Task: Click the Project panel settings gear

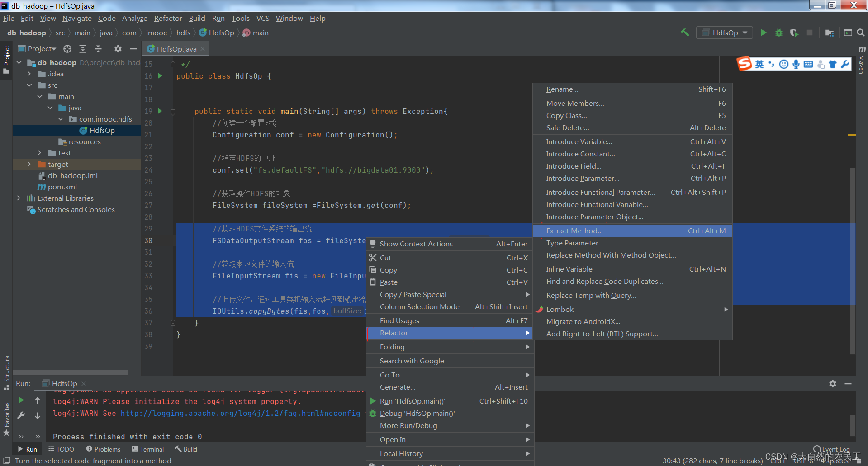Action: click(x=118, y=49)
